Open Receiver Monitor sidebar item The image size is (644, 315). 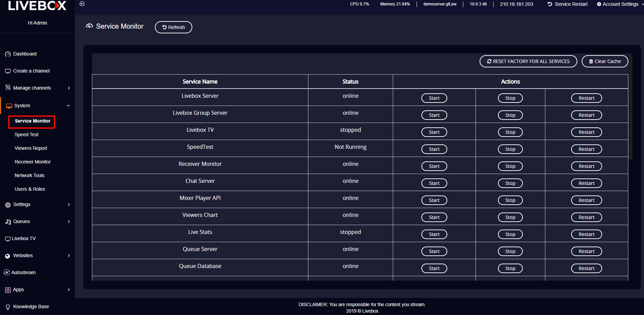(x=33, y=162)
